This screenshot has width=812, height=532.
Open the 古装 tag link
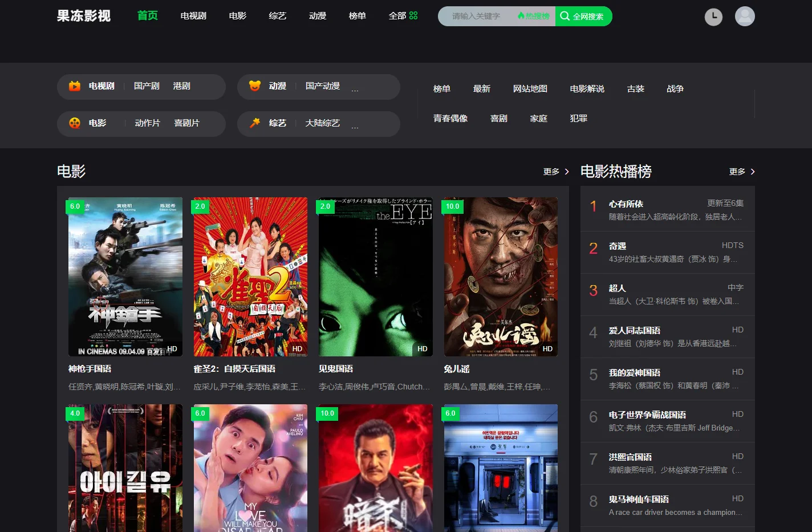(636, 89)
